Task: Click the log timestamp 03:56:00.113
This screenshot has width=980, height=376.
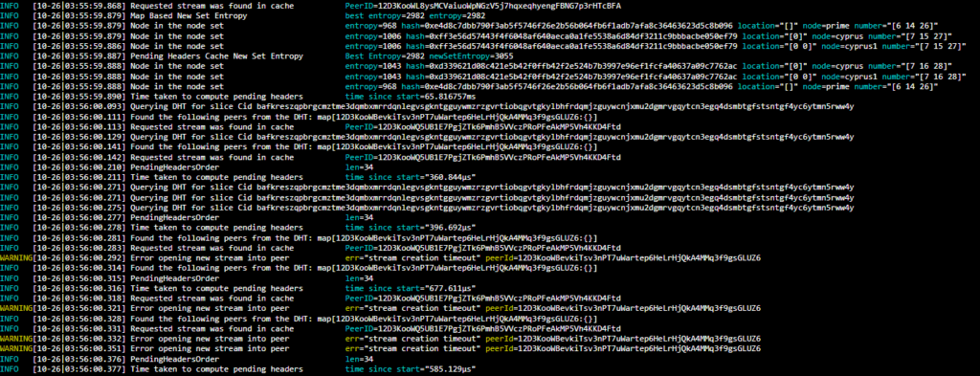Action: click(x=78, y=126)
